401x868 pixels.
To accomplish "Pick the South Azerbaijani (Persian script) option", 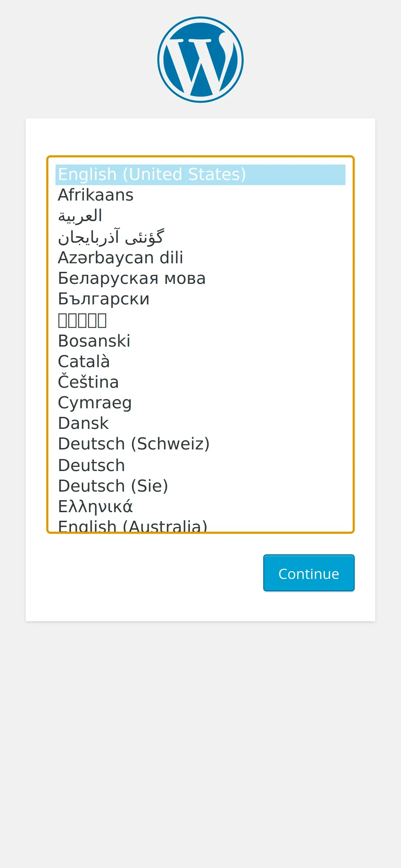I will click(x=111, y=237).
